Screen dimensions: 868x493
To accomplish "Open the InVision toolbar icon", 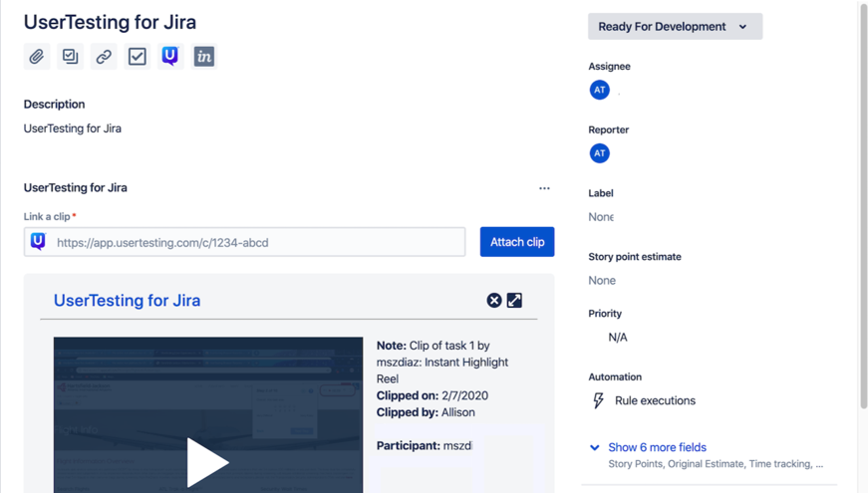I will pyautogui.click(x=204, y=57).
